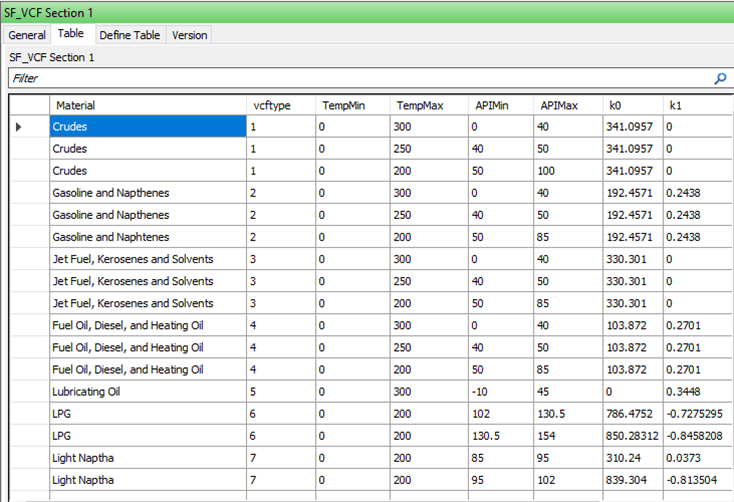Sort by the vcftype column header
This screenshot has width=734, height=502.
[281, 105]
